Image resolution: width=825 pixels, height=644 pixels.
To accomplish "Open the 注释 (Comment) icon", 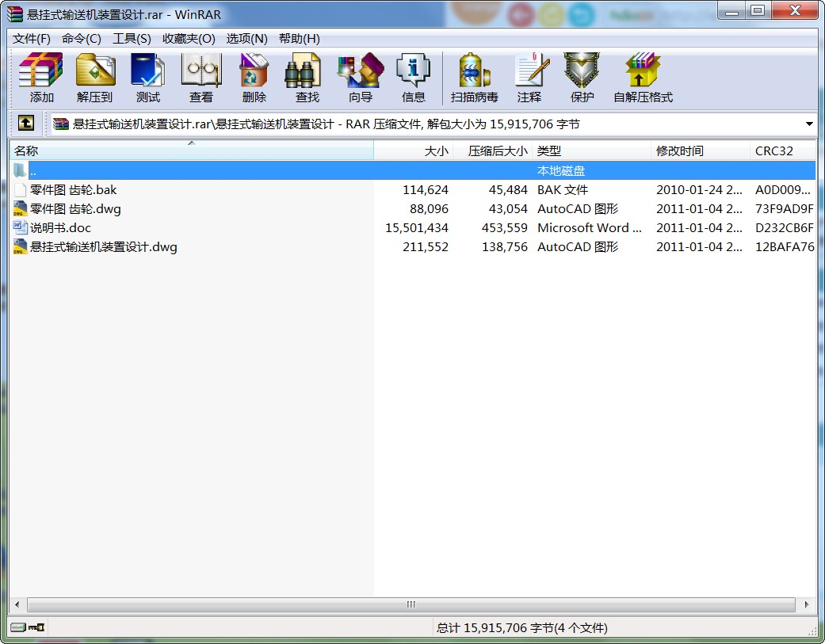I will tap(532, 70).
